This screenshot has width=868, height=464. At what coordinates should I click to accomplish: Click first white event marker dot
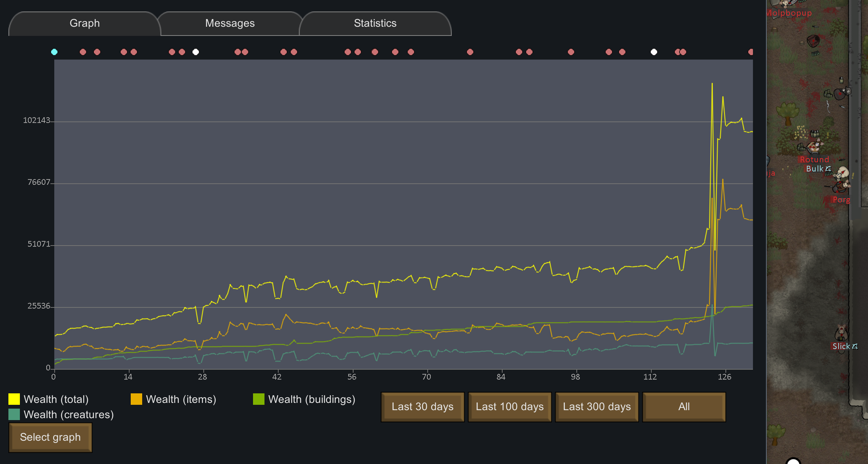click(x=196, y=52)
